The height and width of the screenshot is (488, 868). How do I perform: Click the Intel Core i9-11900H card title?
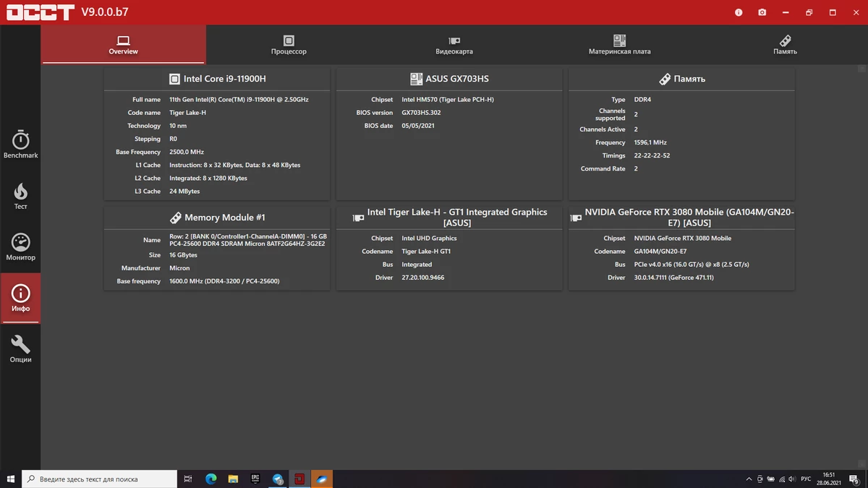click(x=224, y=79)
